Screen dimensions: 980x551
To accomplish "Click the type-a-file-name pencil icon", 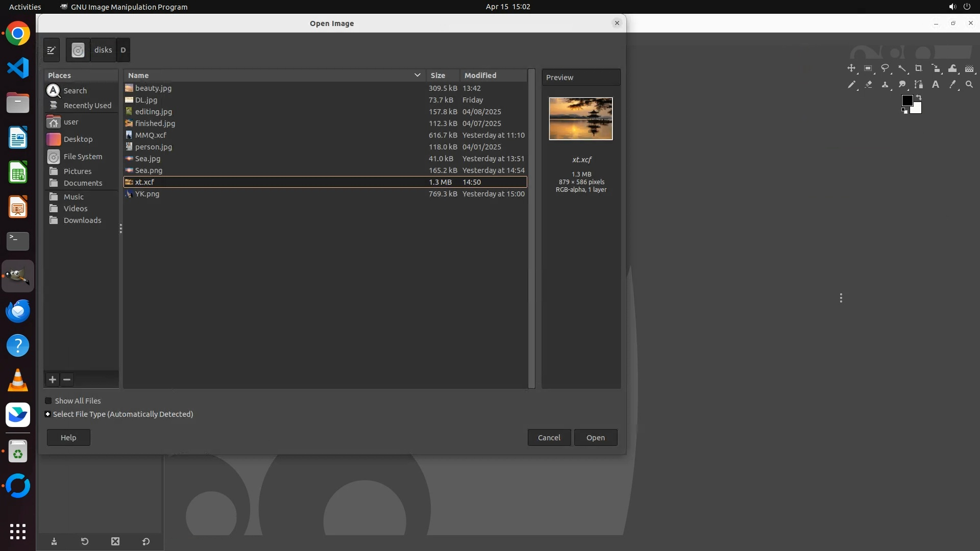I will [52, 50].
